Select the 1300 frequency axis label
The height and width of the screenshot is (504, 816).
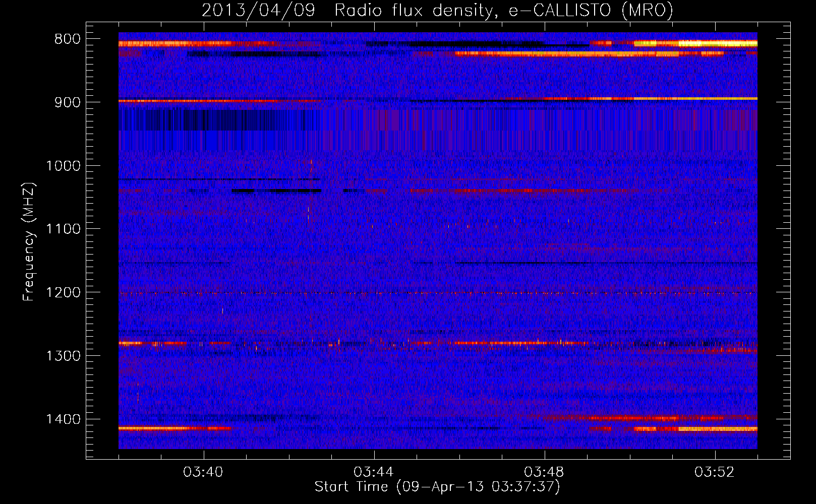[x=63, y=356]
